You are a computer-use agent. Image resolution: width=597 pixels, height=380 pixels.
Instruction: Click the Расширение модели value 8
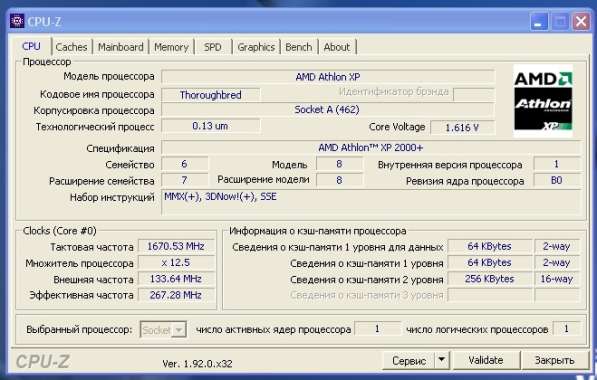[339, 180]
